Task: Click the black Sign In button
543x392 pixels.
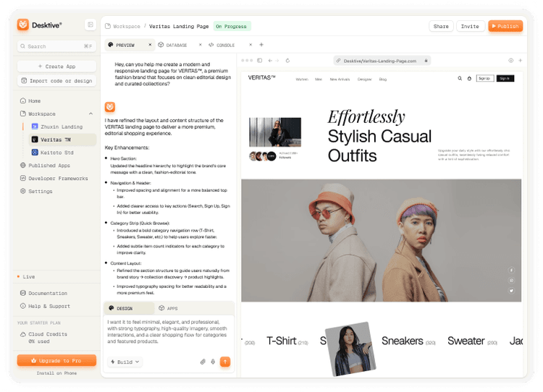Action: tap(505, 79)
